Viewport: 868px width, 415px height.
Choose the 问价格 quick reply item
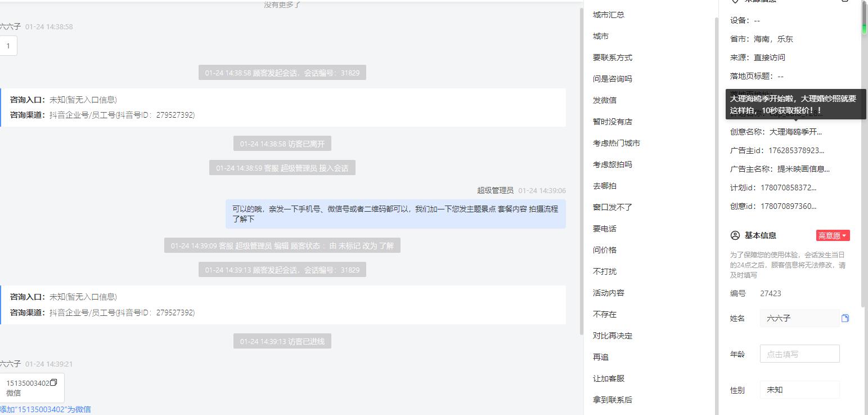605,250
